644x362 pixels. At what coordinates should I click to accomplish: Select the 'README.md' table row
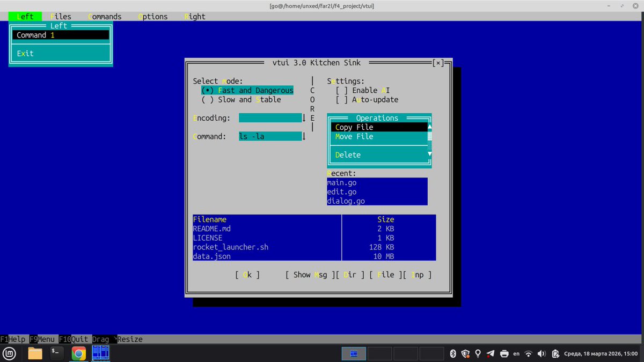point(314,228)
